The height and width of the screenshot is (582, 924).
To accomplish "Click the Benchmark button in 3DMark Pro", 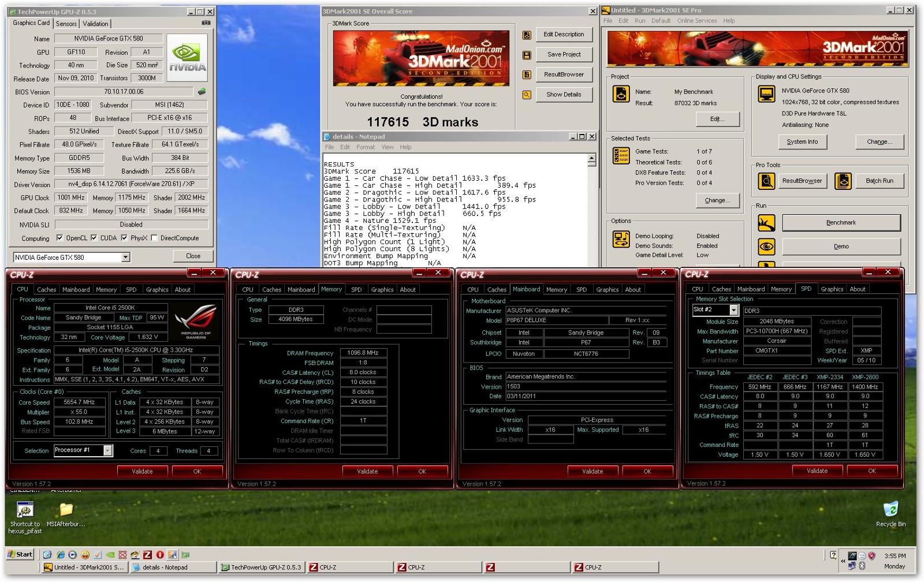I will click(x=841, y=223).
